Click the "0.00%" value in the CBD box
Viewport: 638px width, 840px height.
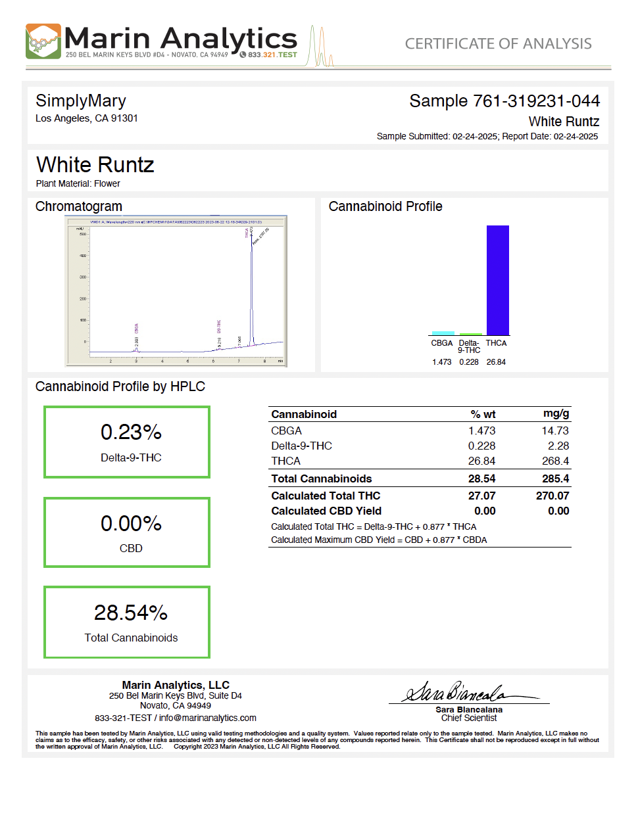point(131,524)
